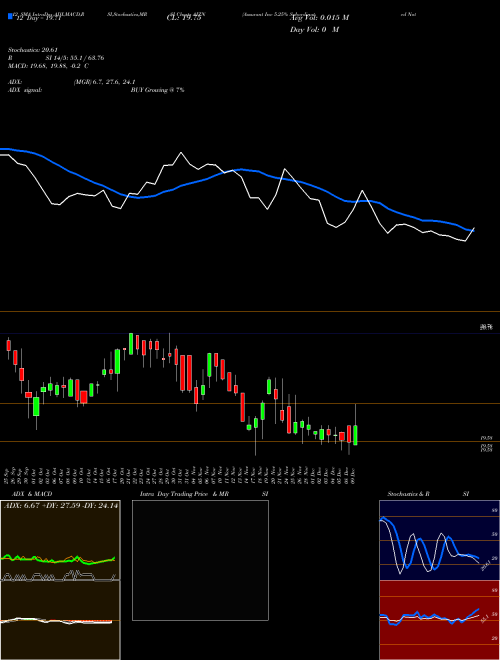Open the MACD chart panel below ADX
The width and height of the screenshot is (500, 660).
[60, 620]
